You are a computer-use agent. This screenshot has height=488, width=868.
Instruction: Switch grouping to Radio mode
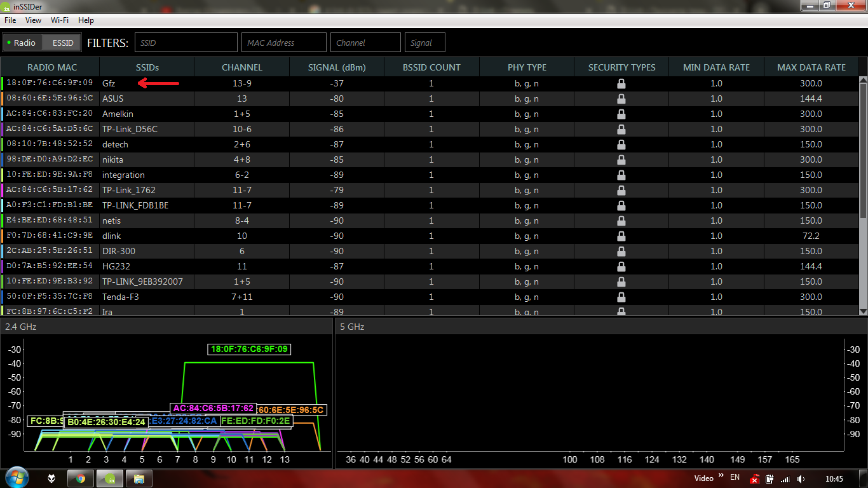pyautogui.click(x=23, y=43)
